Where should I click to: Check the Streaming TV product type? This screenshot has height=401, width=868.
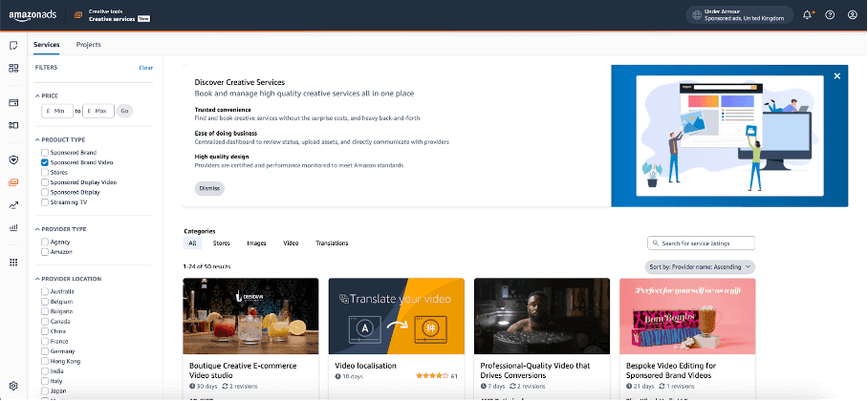pos(45,202)
